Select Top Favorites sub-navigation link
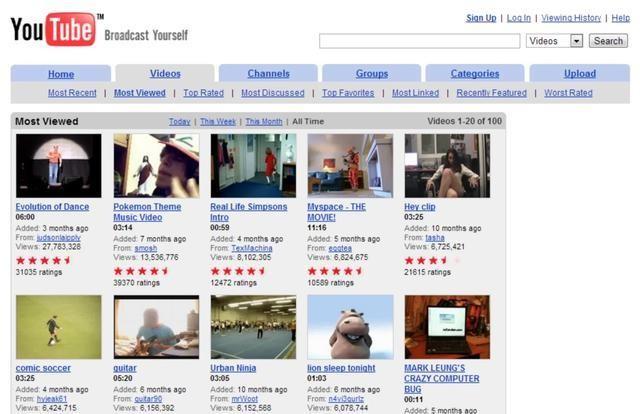Screen dimensions: 640x414 click(x=348, y=93)
